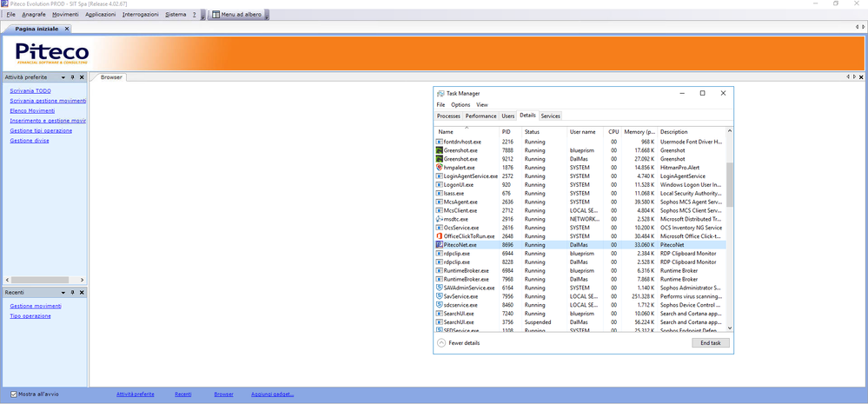
Task: Click the Task Manager scroll down arrow
Action: [x=730, y=328]
